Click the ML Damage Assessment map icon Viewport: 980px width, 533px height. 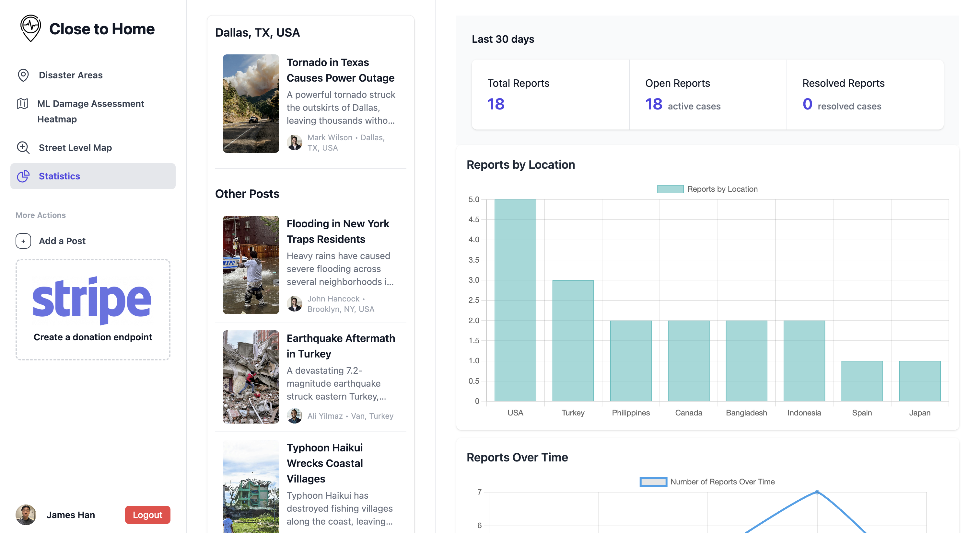point(22,103)
